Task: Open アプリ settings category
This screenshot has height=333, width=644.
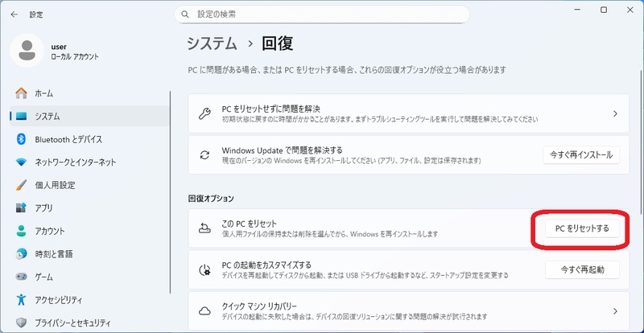Action: pyautogui.click(x=89, y=208)
